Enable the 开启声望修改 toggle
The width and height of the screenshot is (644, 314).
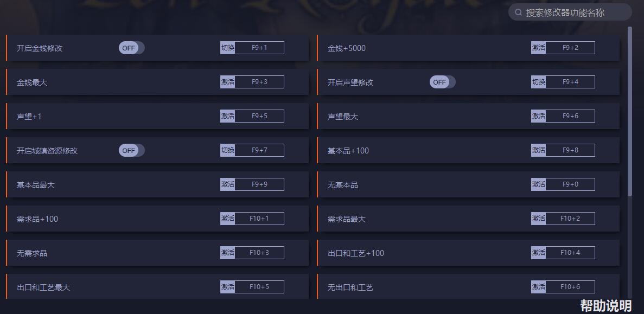442,82
